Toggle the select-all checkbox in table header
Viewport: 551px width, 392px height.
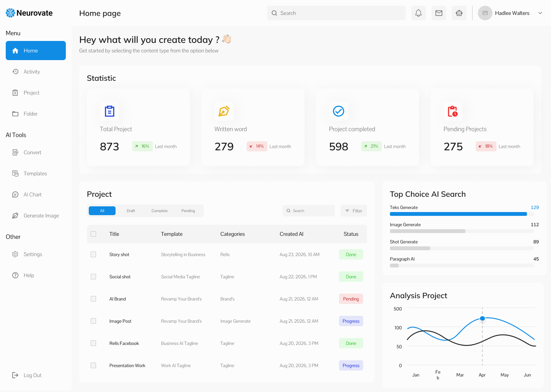(93, 234)
